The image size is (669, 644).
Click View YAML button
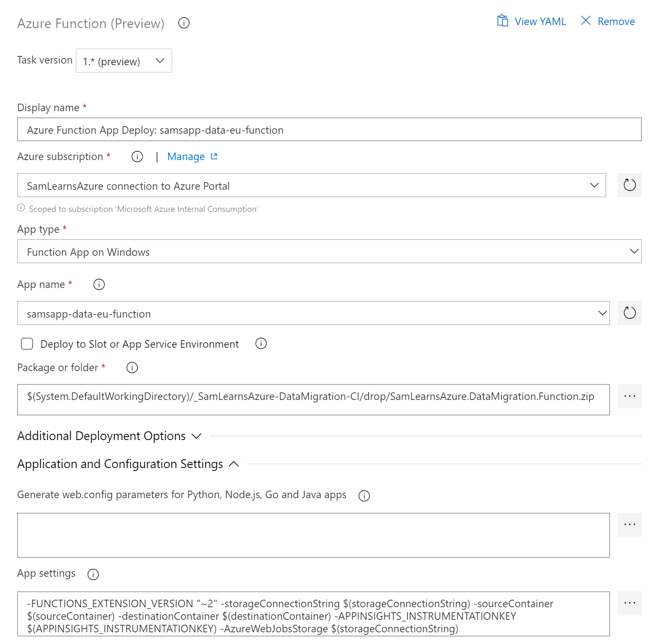click(531, 21)
